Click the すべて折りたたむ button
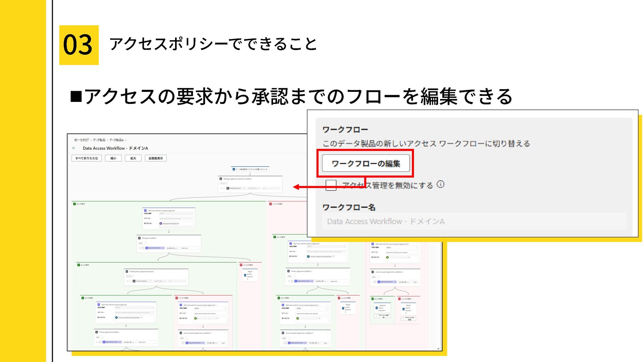 (x=87, y=158)
